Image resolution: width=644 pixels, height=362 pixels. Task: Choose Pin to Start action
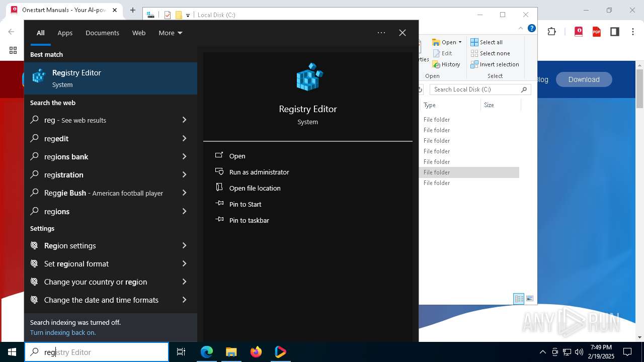(246, 204)
